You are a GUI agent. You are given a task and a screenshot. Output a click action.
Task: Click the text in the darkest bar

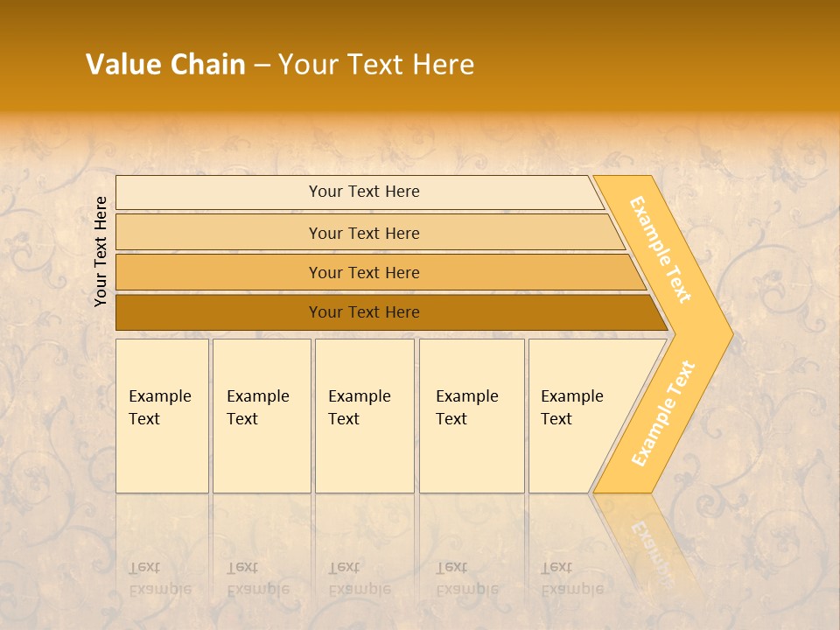[x=364, y=312]
